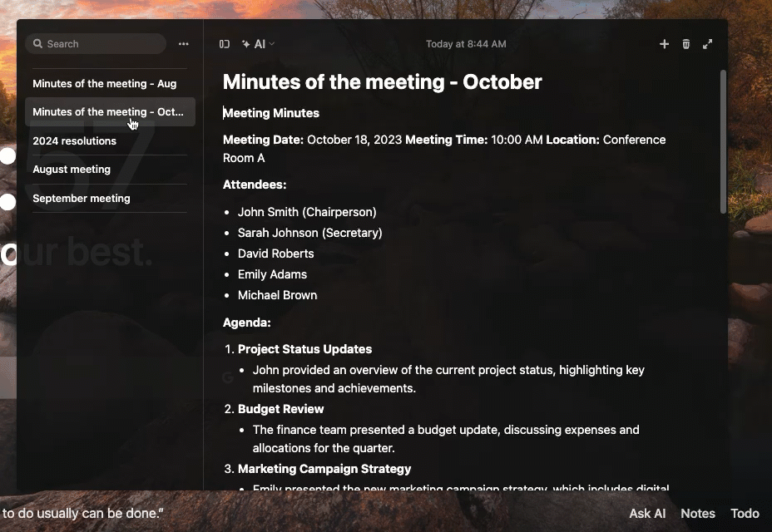Open Todo in bottom bar
772x532 pixels.
[x=745, y=514]
